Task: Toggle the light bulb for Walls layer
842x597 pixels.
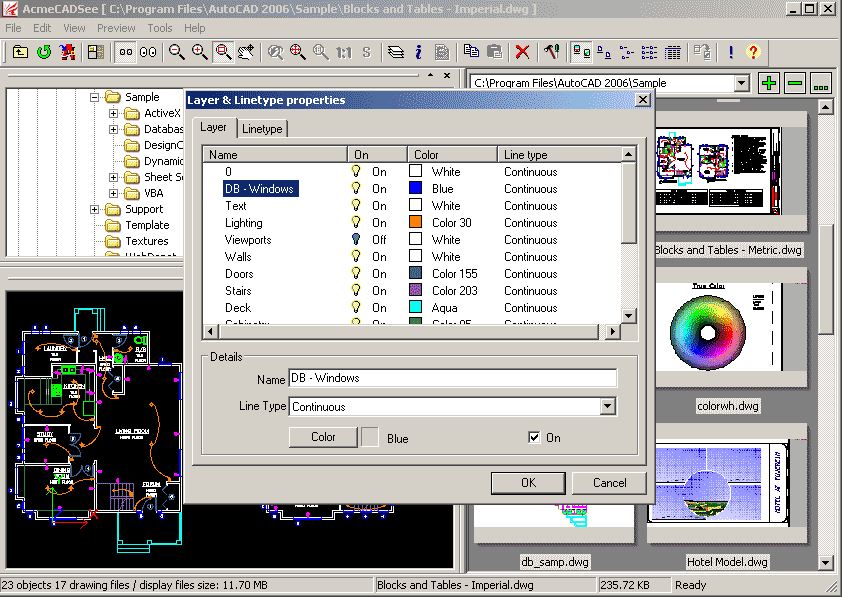Action: click(x=355, y=256)
